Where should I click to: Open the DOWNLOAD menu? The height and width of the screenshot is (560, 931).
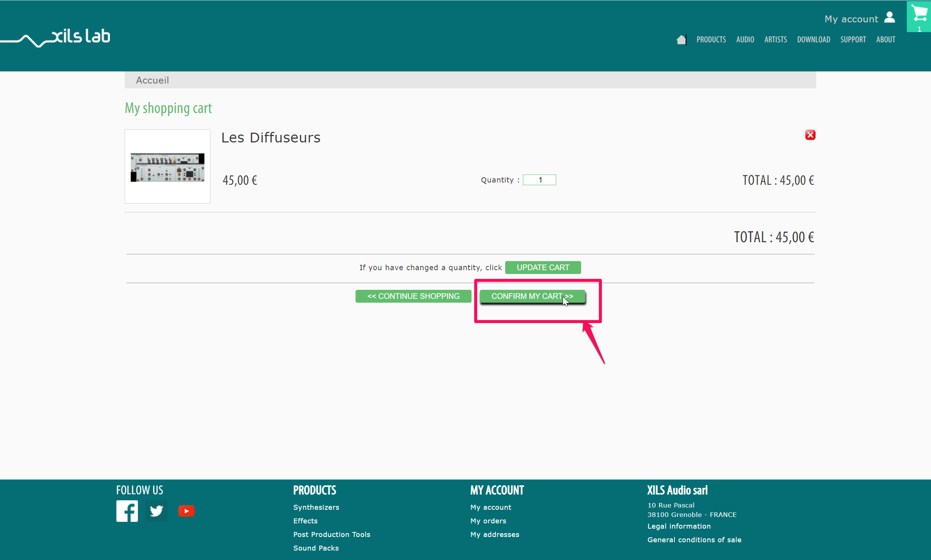pyautogui.click(x=813, y=40)
